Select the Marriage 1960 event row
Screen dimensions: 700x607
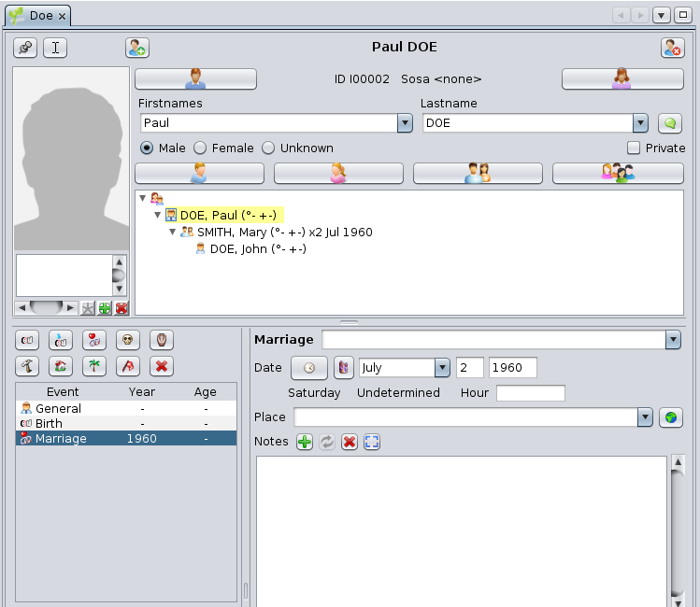coord(126,438)
